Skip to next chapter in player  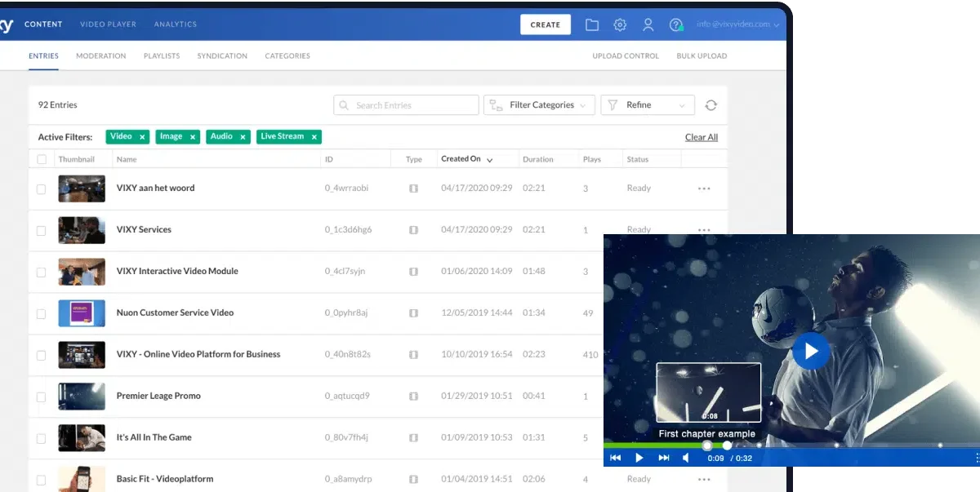coord(664,458)
